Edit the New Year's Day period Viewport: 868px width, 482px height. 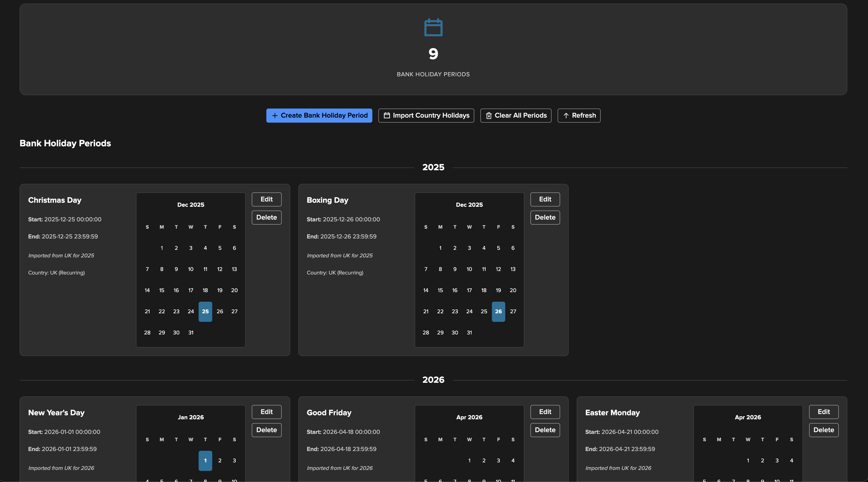pos(266,412)
